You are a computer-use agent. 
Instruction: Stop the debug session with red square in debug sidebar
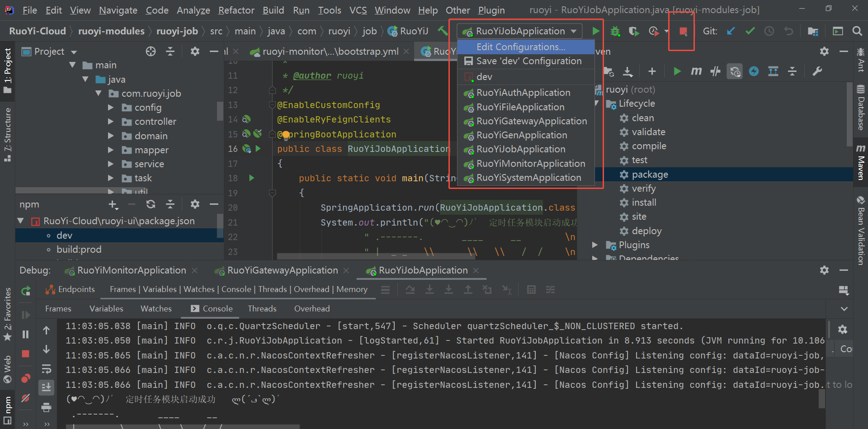(26, 354)
